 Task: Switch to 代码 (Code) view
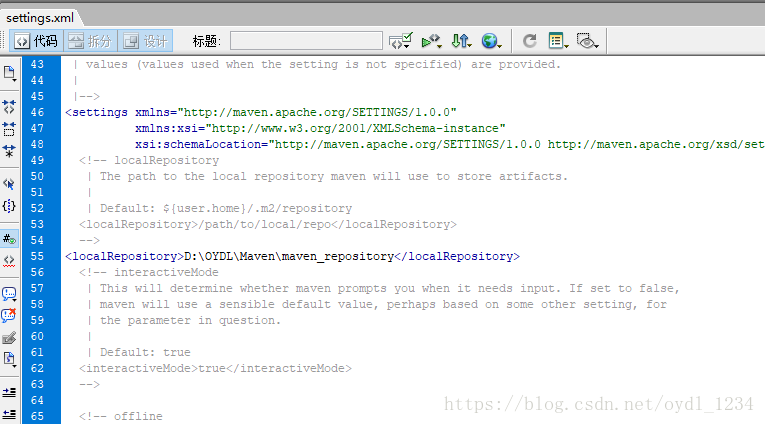36,41
